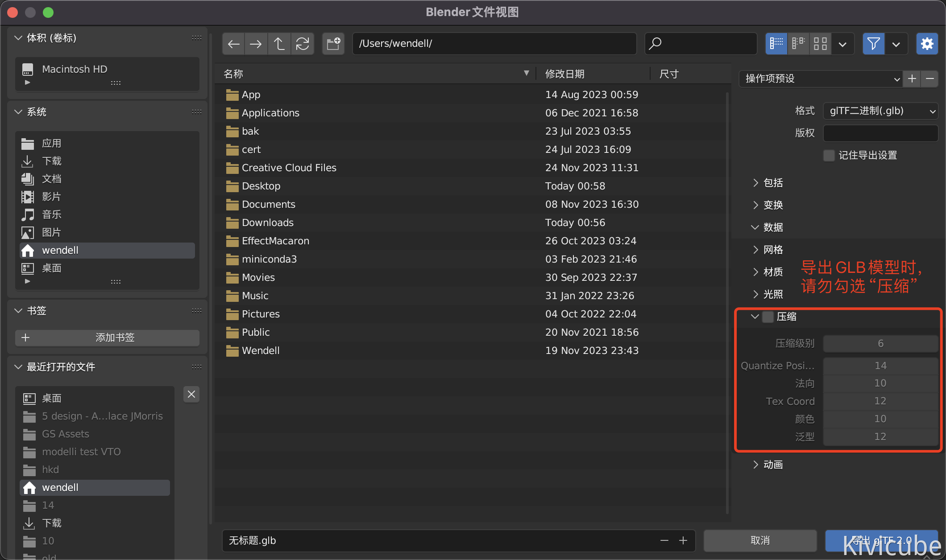Open the Documents folder
The image size is (946, 560).
tap(268, 204)
